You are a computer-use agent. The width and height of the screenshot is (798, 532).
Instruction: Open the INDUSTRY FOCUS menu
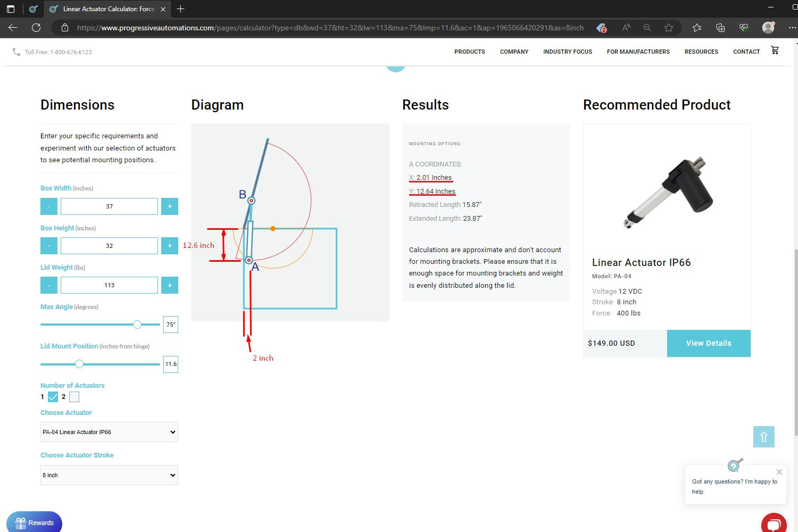pyautogui.click(x=568, y=52)
